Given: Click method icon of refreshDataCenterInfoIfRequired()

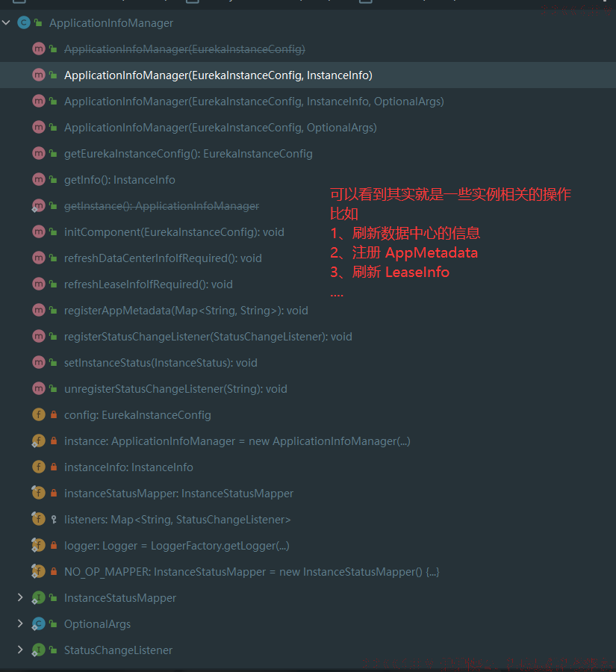Looking at the screenshot, I should tap(39, 258).
